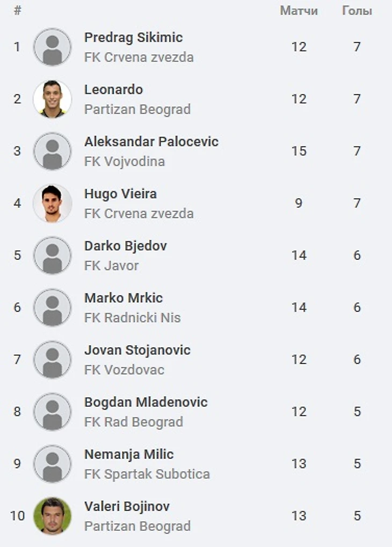The image size is (392, 547).
Task: Click Aleksandar Palocevic's placeholder avatar icon
Action: pyautogui.click(x=52, y=151)
